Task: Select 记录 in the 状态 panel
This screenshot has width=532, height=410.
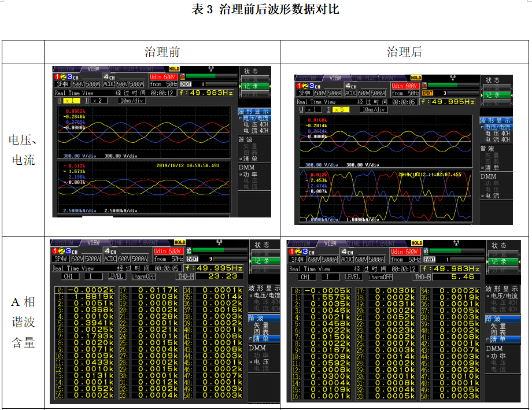Action: tap(256, 87)
